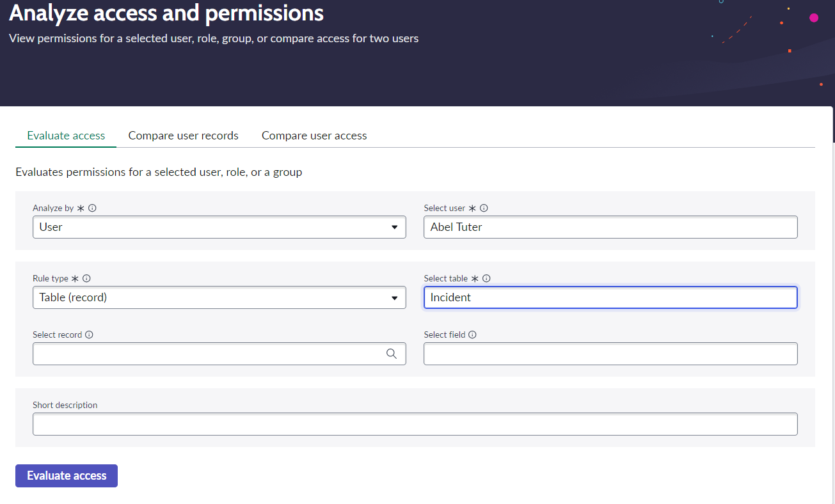Open the Analyze by dropdown showing User
This screenshot has width=835, height=504.
pos(219,227)
